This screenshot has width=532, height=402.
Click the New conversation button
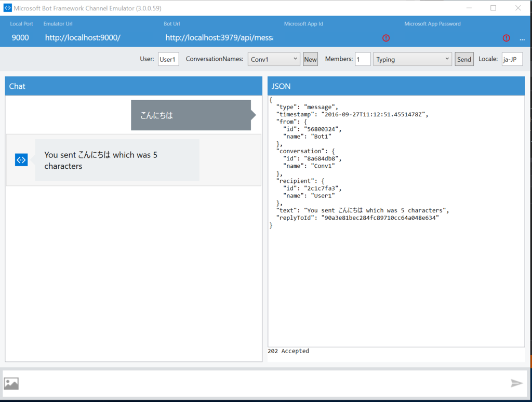tap(310, 59)
